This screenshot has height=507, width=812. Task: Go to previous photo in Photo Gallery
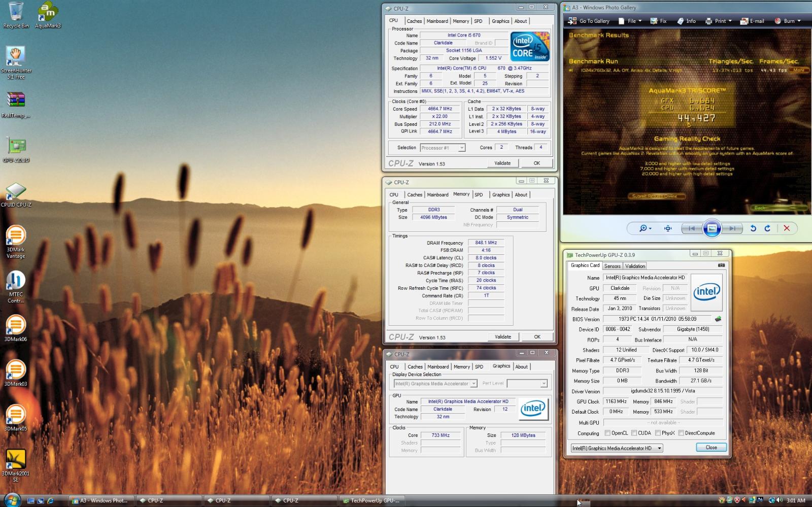(691, 228)
